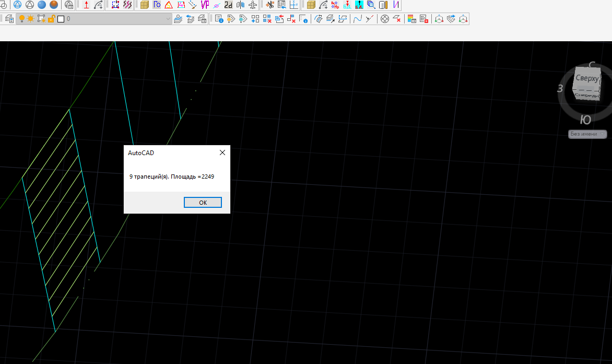Viewport: 612px width, 364px height.
Task: Click the blue 'Го' tool icon
Action: (157, 5)
